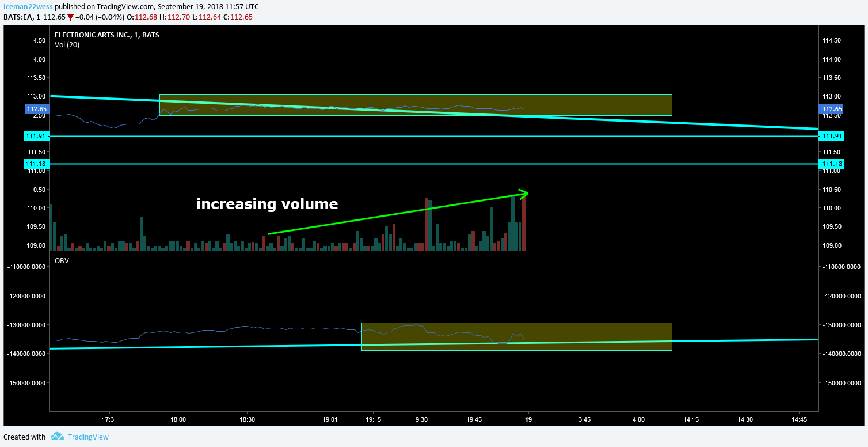
Task: Click the "−0.04 (−0.04%)" change text
Action: [98, 17]
